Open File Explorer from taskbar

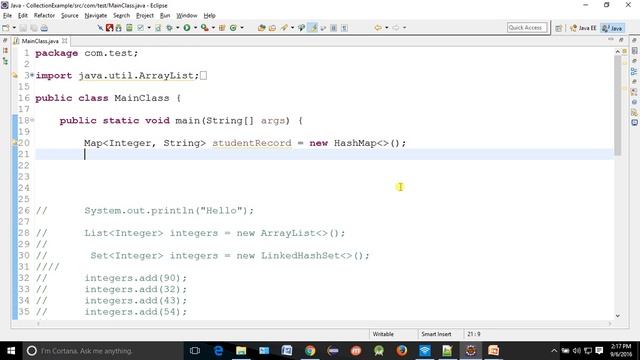[241, 351]
